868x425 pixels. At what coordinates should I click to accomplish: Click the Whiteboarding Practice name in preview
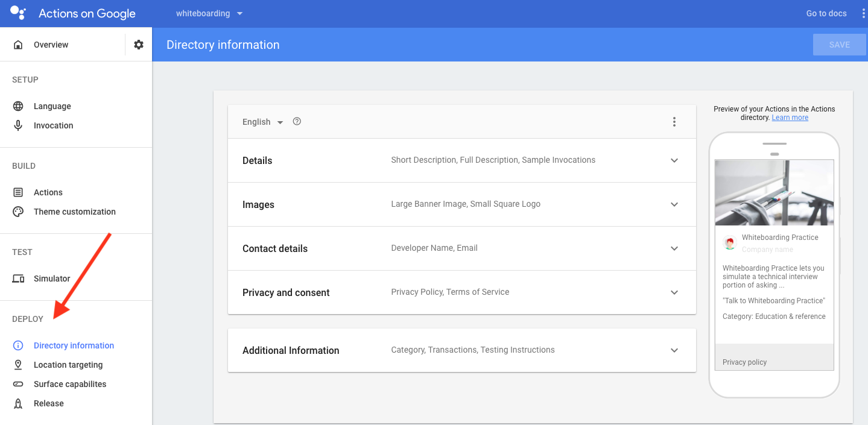(780, 238)
